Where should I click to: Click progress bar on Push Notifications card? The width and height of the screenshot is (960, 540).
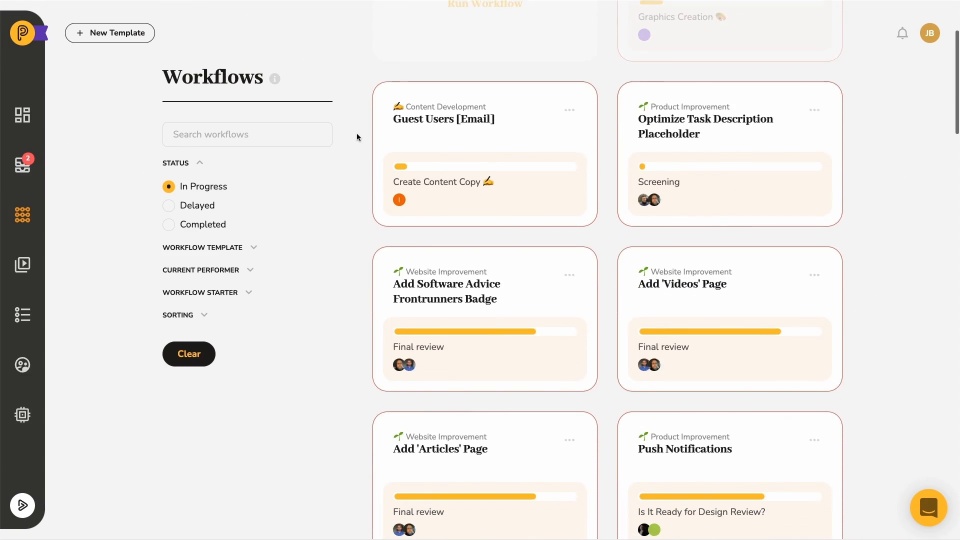730,497
